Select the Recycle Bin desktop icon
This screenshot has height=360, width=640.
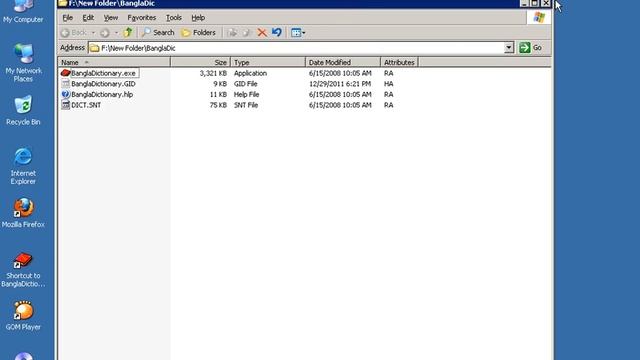point(23,110)
